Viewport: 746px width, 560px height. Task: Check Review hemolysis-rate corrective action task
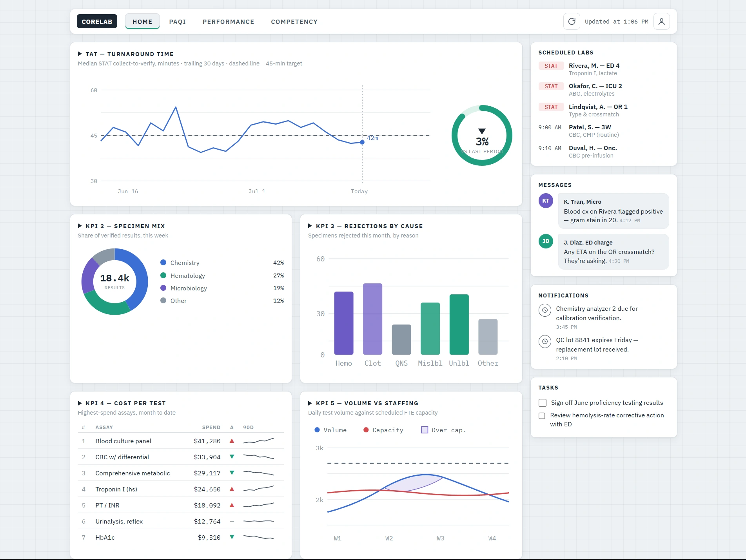click(x=542, y=416)
